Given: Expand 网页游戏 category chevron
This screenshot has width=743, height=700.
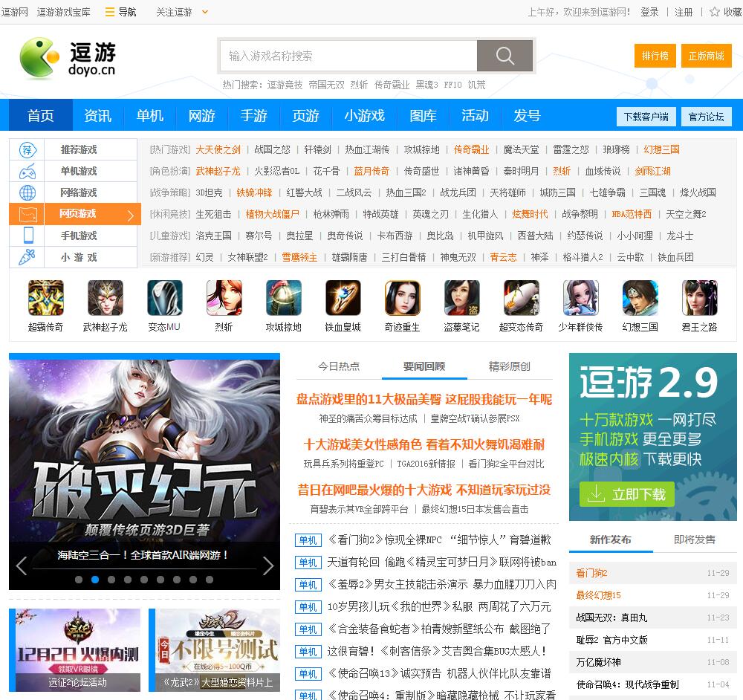Looking at the screenshot, I should [x=132, y=216].
